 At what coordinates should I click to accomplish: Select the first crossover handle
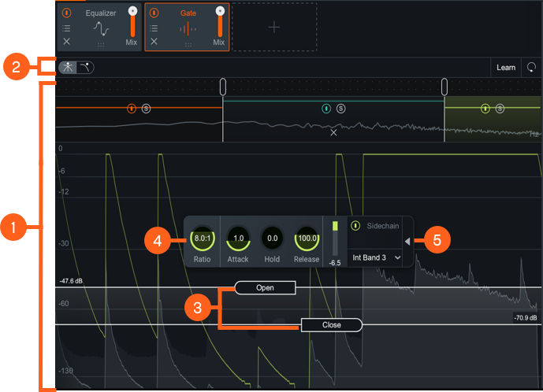coord(223,87)
